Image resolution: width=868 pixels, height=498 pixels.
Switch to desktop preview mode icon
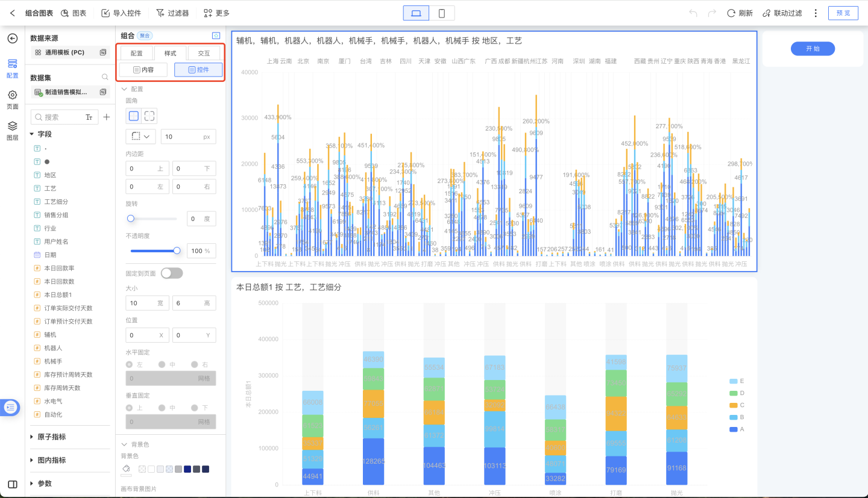pos(416,13)
